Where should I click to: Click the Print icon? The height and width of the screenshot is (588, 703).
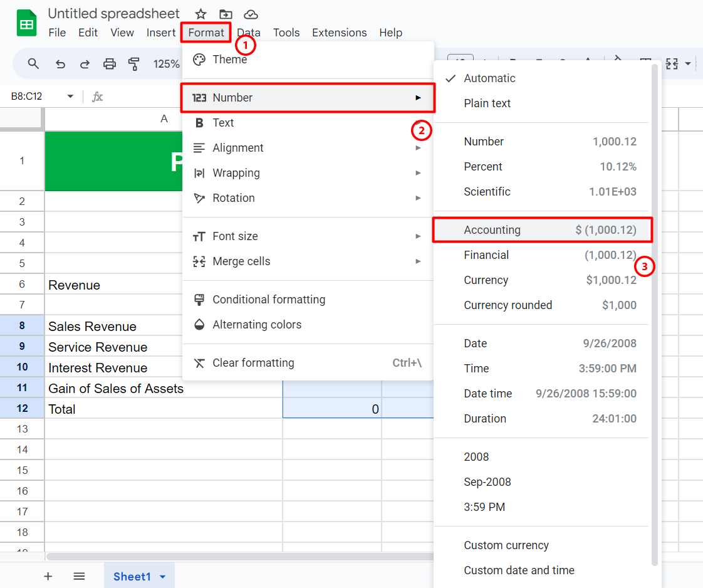tap(110, 64)
